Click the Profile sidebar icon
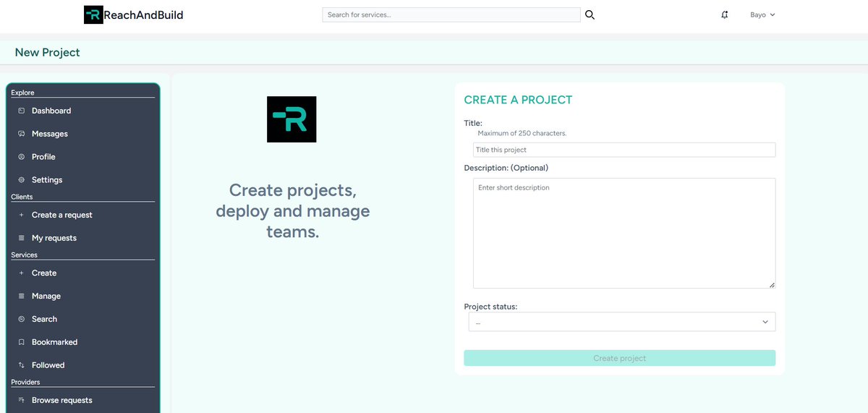Viewport: 868px width, 413px height. 21,157
